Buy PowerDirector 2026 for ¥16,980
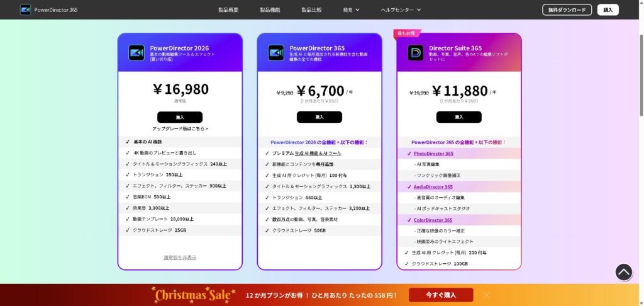Screen dimensions: 644x306 (180, 117)
